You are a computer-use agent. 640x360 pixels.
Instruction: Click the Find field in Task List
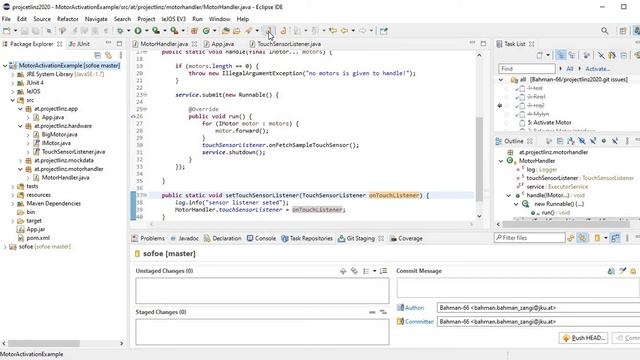click(527, 69)
